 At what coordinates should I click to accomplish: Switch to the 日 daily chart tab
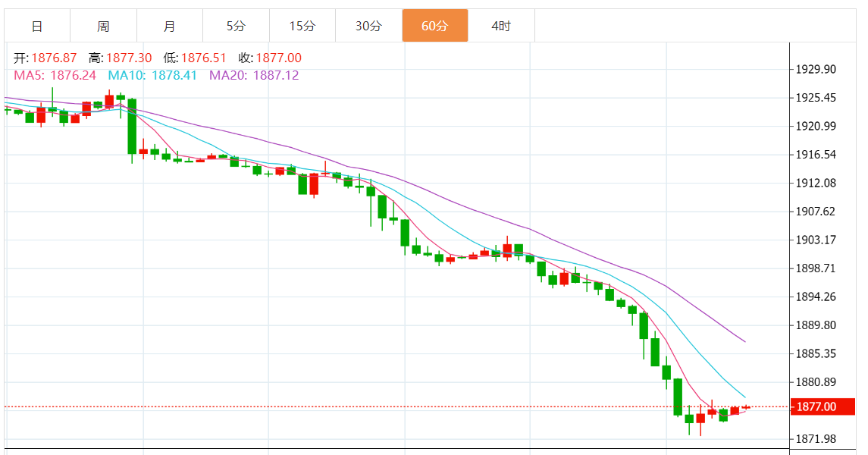37,26
